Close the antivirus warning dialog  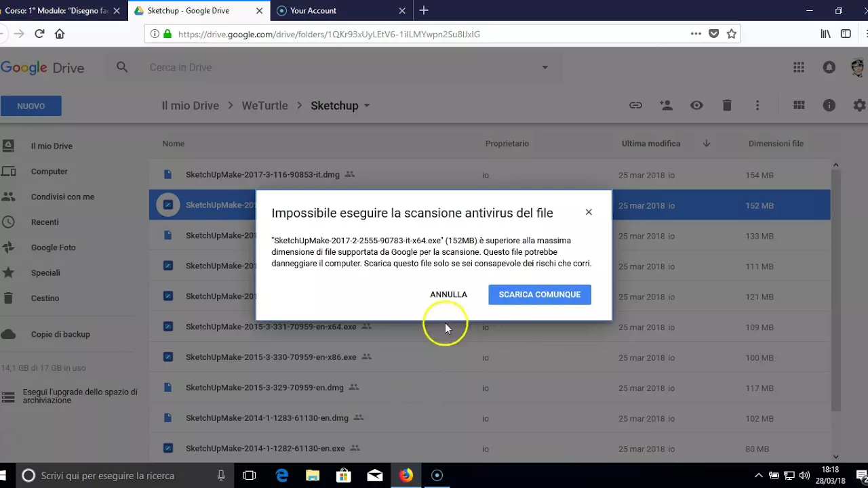click(589, 212)
